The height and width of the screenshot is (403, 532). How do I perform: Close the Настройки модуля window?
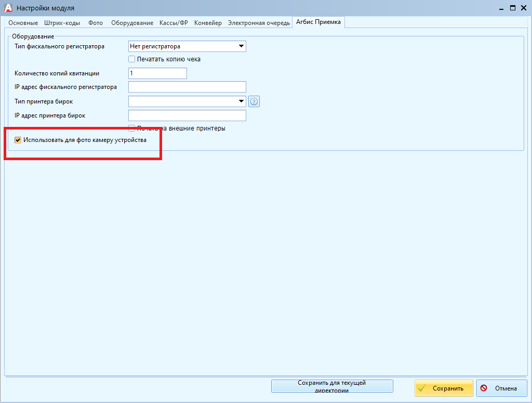point(524,8)
